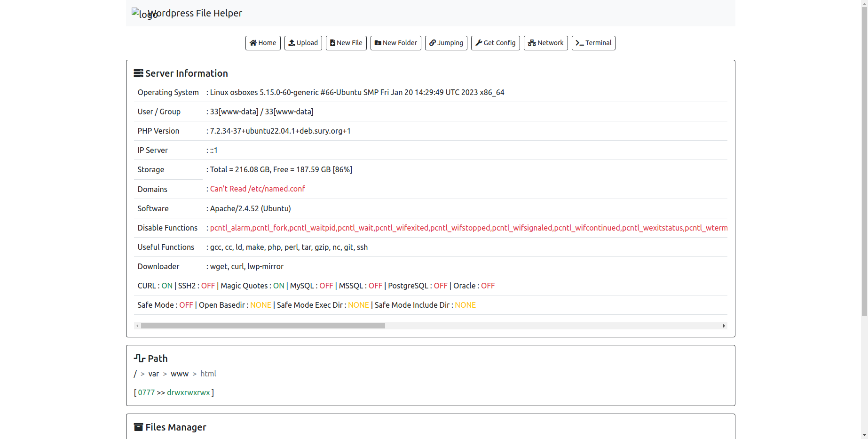Click the Get Config button

[496, 43]
